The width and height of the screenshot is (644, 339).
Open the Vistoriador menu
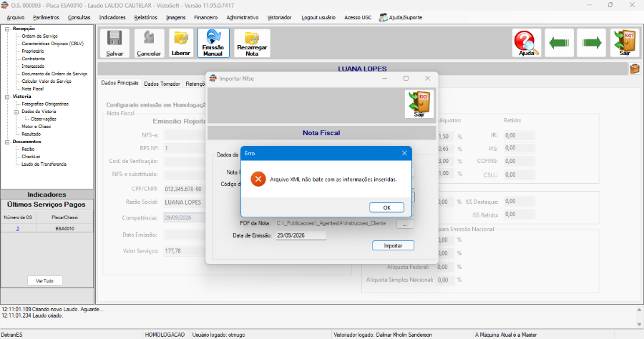(279, 18)
